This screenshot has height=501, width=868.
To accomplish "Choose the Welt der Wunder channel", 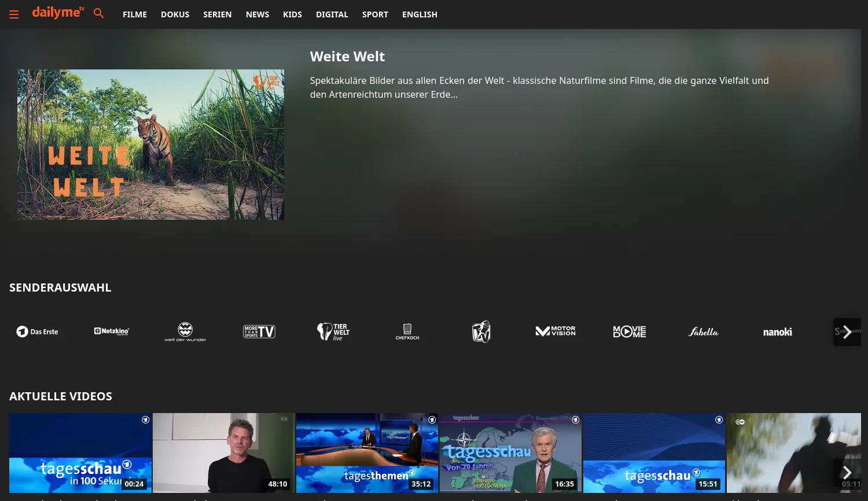I will pyautogui.click(x=185, y=331).
